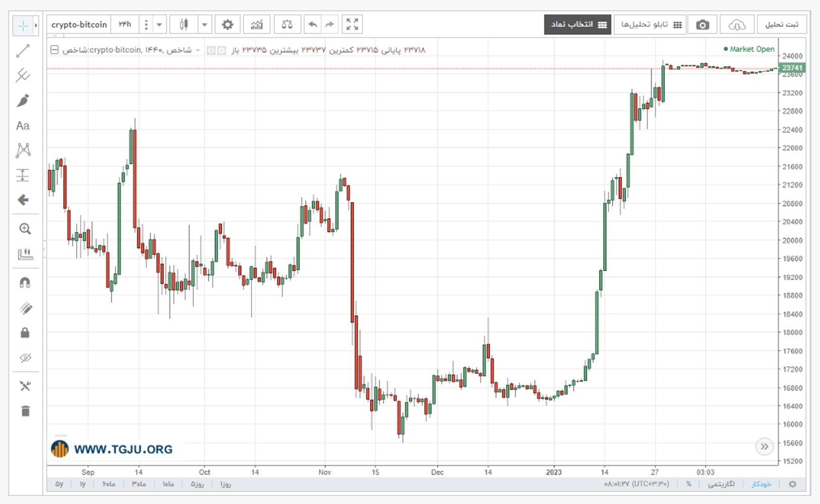
Task: Open chart properties gear in top toolbar
Action: click(x=227, y=24)
